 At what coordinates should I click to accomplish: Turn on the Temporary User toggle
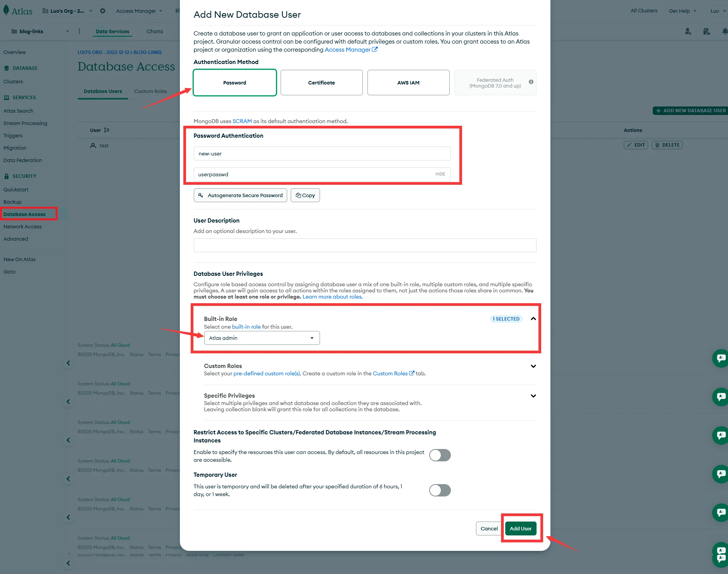440,490
